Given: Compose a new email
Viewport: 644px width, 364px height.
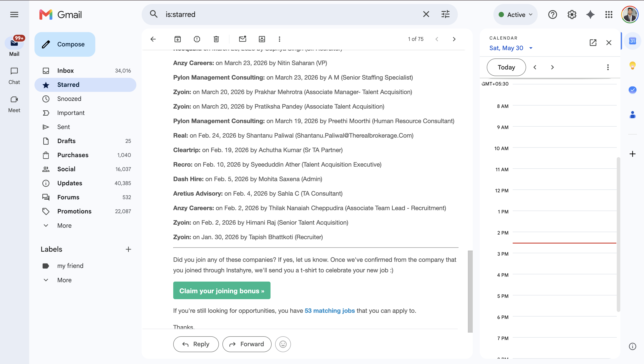Looking at the screenshot, I should pos(65,44).
